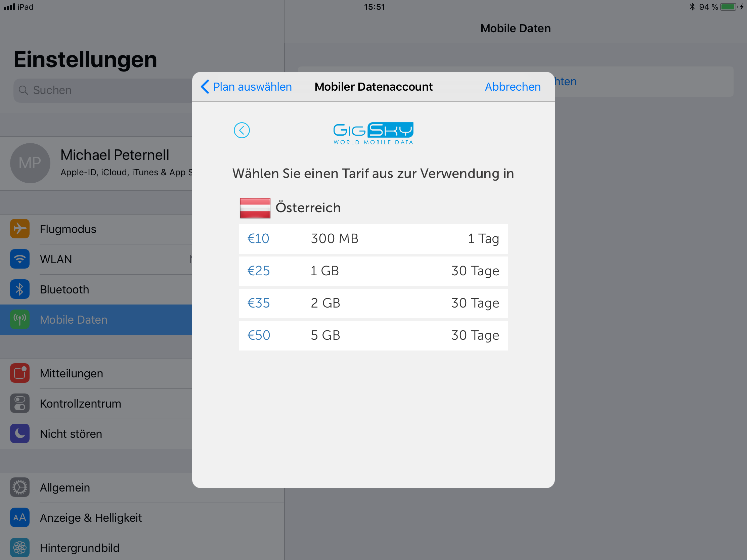747x560 pixels.
Task: Tap the Austrian flag icon
Action: pos(255,208)
